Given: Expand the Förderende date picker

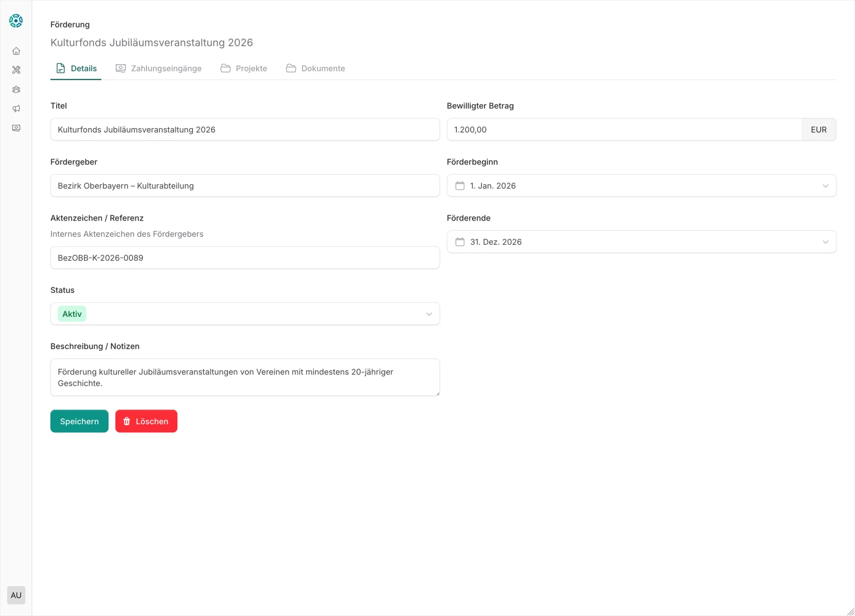Looking at the screenshot, I should click(826, 241).
